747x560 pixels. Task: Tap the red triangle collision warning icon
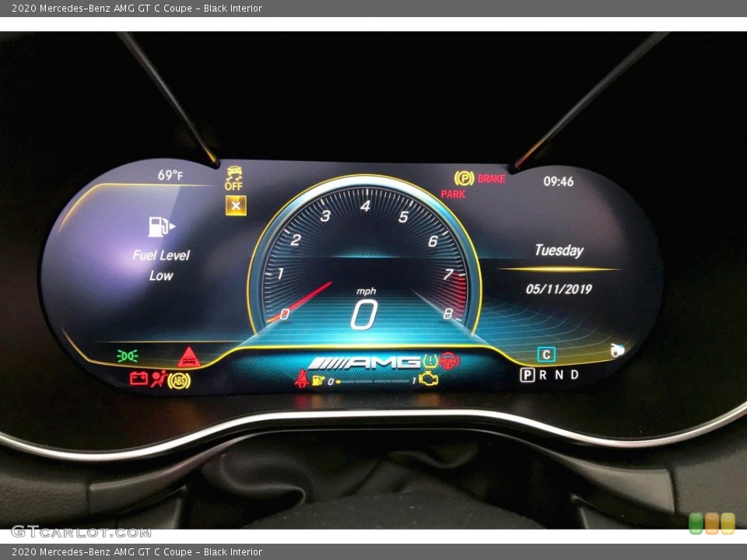coord(189,357)
